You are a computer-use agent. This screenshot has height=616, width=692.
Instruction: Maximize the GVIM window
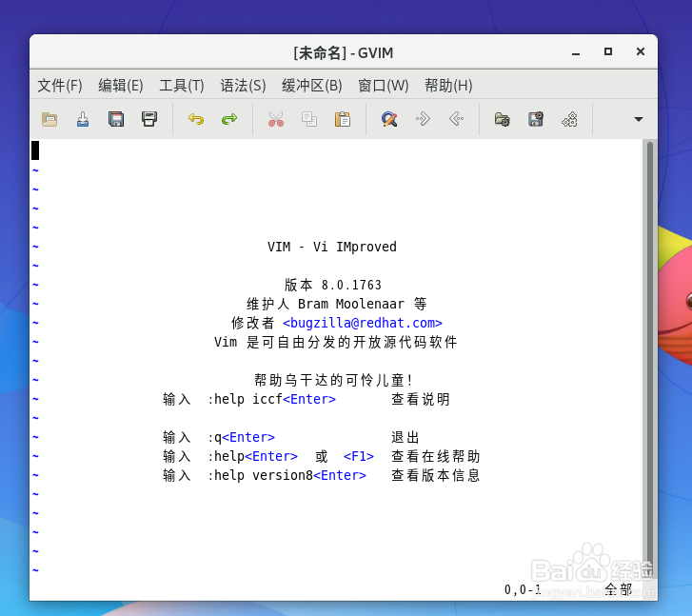608,51
